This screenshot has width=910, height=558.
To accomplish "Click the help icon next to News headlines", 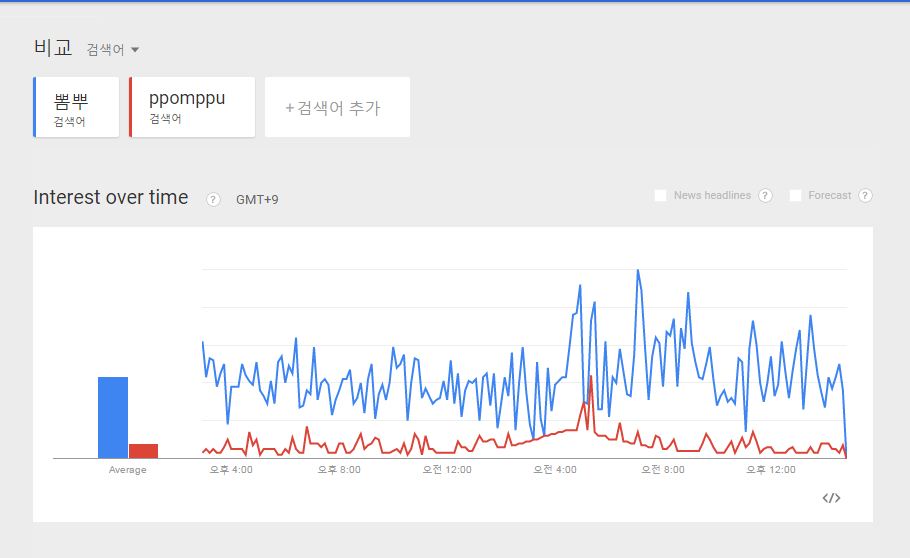I will click(x=765, y=196).
